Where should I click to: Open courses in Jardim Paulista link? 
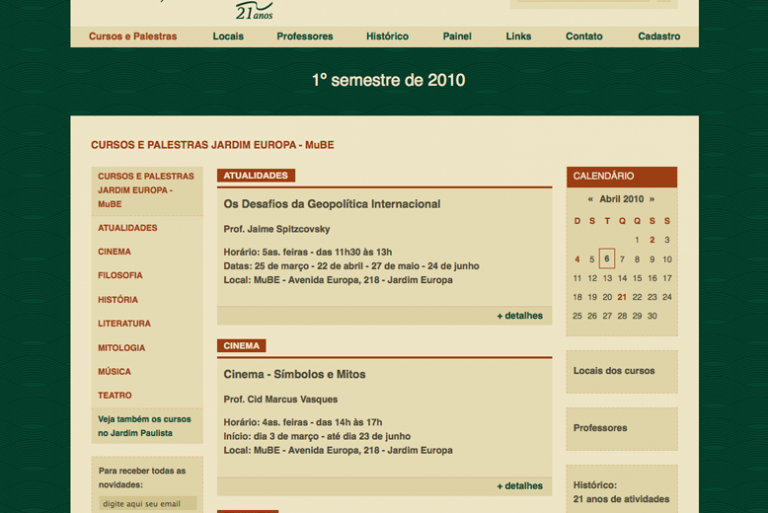[x=144, y=426]
